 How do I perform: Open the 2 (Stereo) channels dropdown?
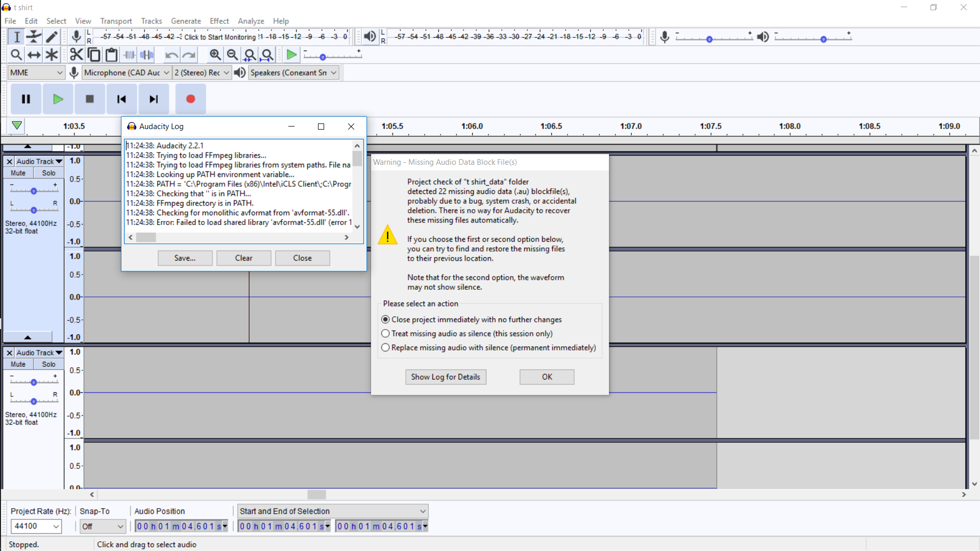[x=202, y=72]
